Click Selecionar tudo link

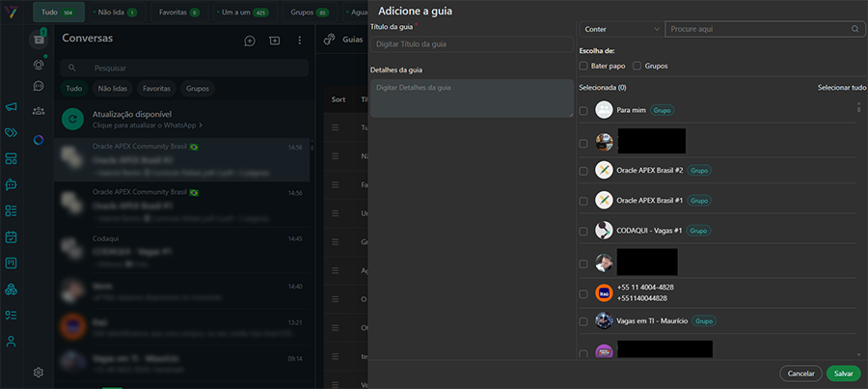(x=842, y=87)
